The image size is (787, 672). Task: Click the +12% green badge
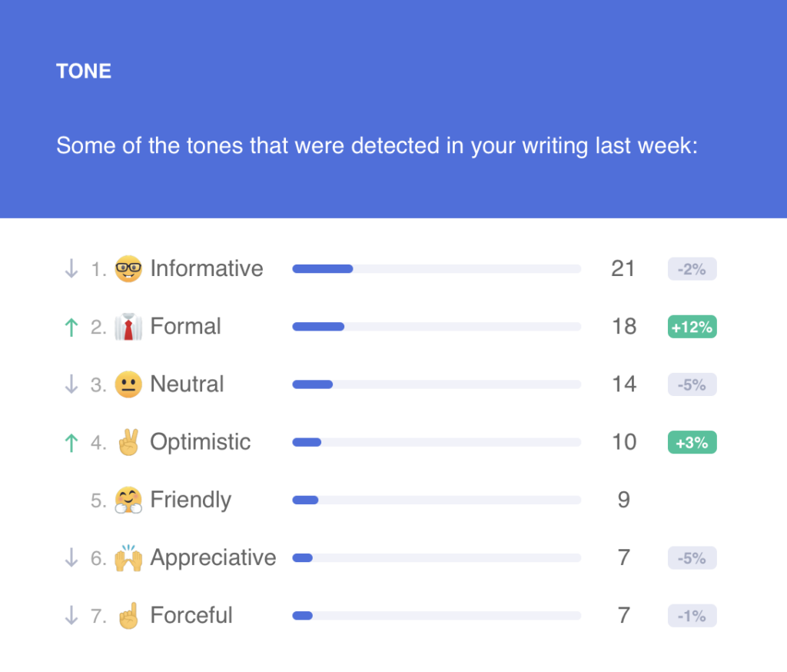tap(692, 327)
